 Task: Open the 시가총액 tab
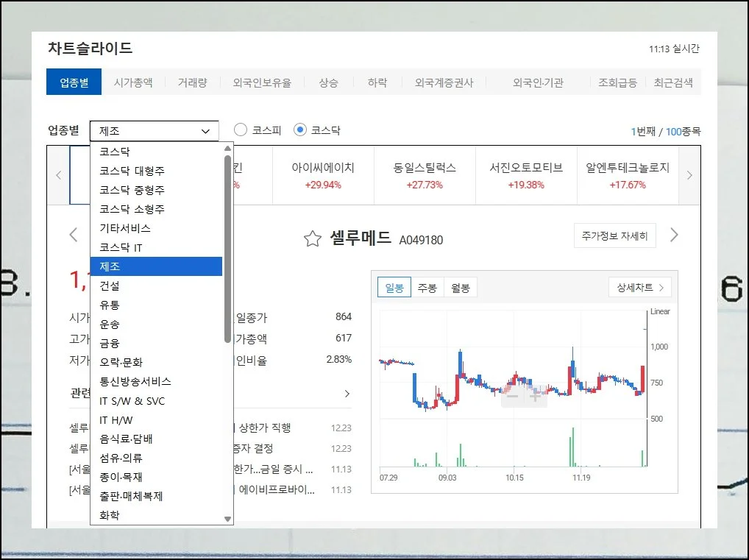pyautogui.click(x=133, y=83)
